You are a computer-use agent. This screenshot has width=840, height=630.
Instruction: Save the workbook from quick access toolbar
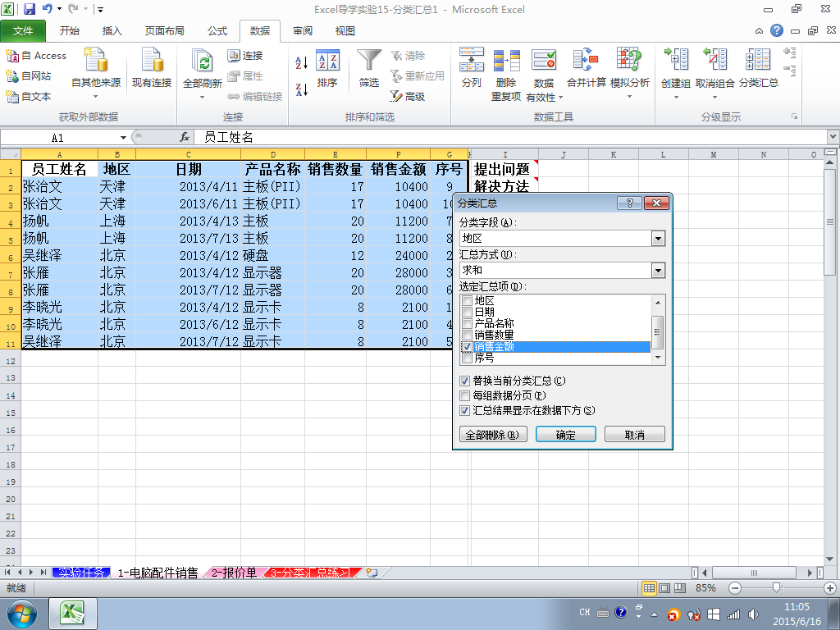[x=30, y=9]
